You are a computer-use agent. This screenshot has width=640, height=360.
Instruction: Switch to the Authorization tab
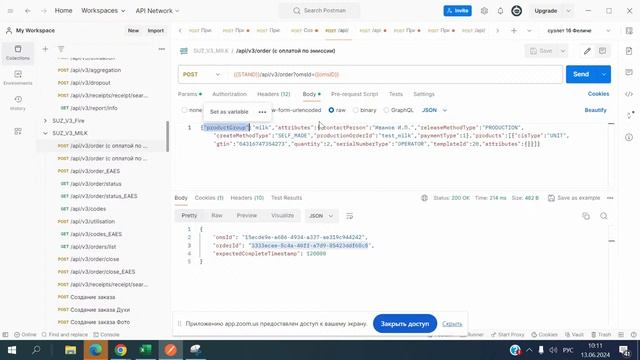229,94
